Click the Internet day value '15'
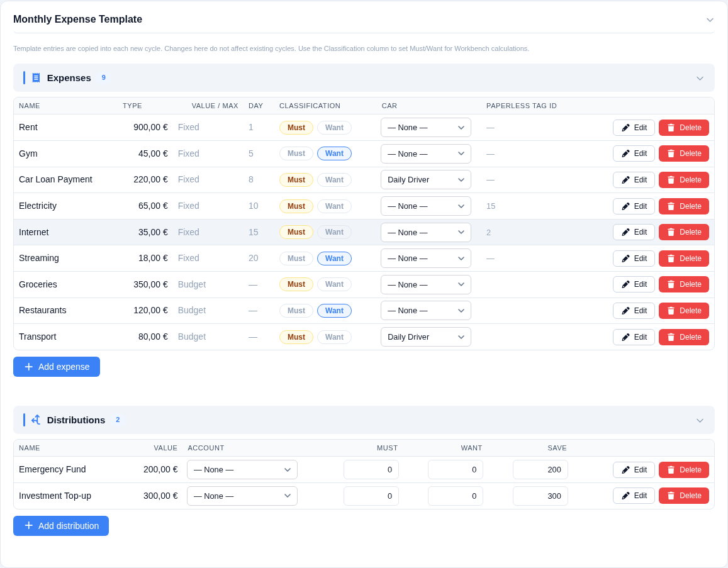Image resolution: width=728 pixels, height=568 pixels. [x=253, y=232]
